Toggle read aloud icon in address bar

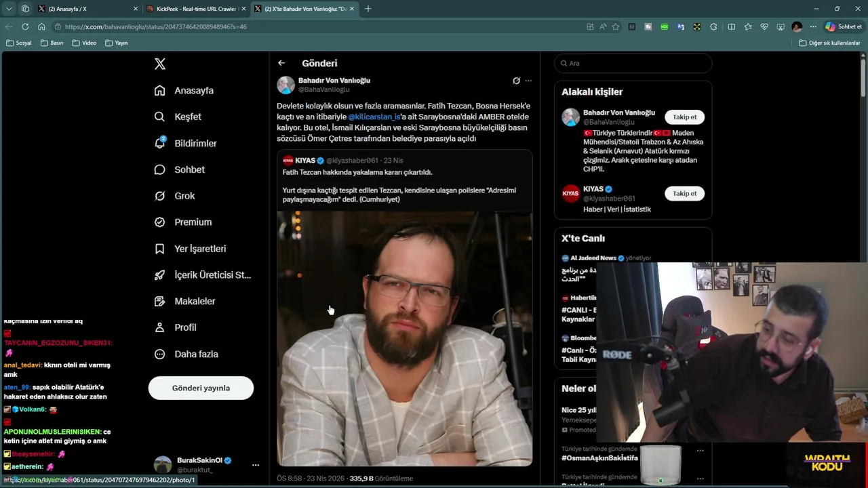pos(603,26)
